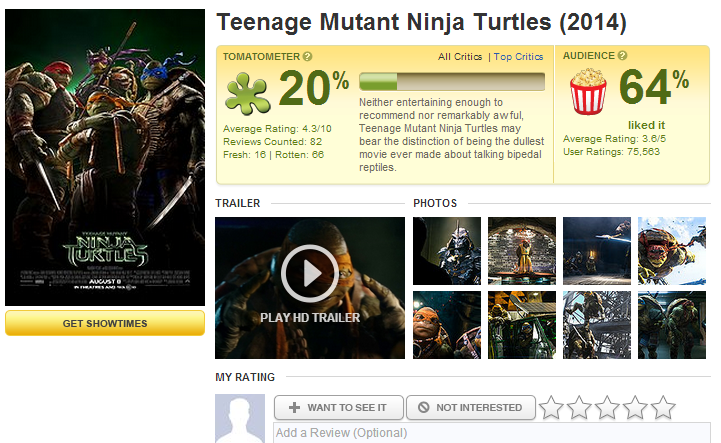Switch to All Critics tab
The width and height of the screenshot is (721, 443).
[460, 57]
